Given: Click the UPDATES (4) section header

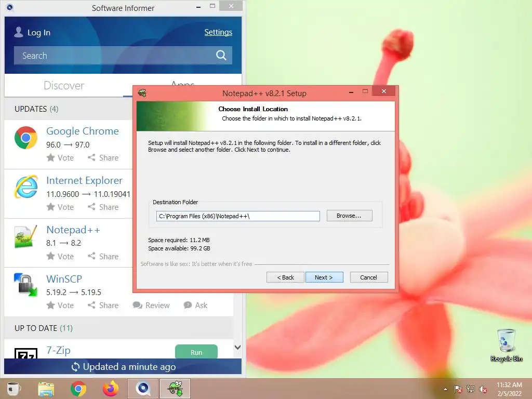Looking at the screenshot, I should click(x=36, y=109).
